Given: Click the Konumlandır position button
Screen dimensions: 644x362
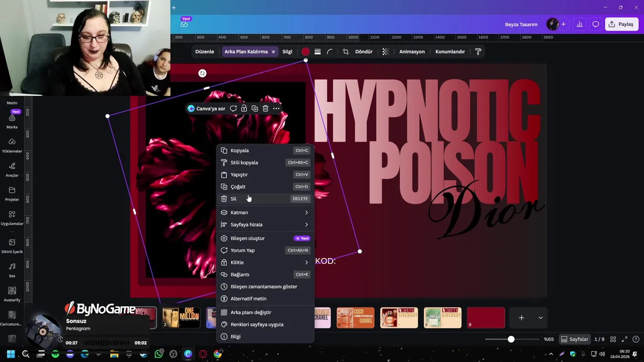Looking at the screenshot, I should click(450, 52).
